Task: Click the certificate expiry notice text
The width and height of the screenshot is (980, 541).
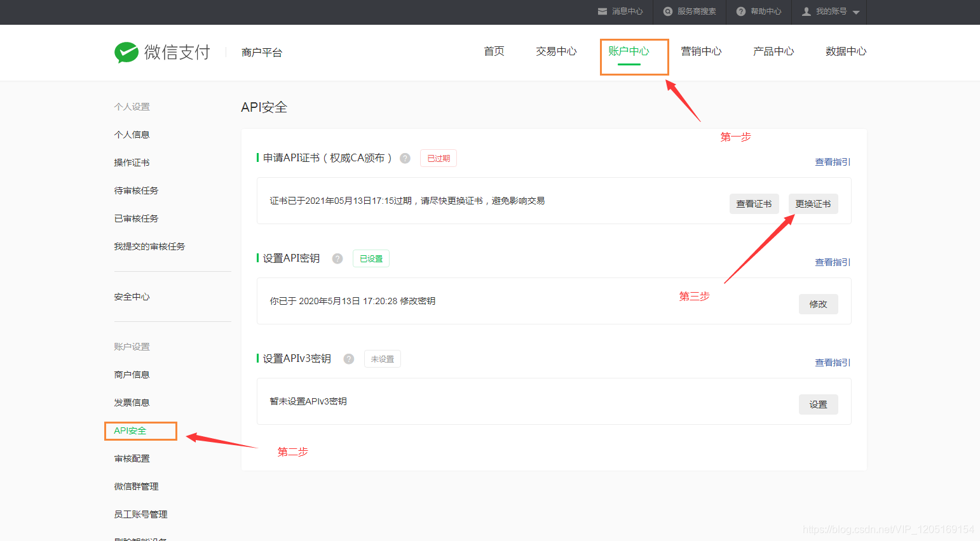Action: click(x=407, y=201)
